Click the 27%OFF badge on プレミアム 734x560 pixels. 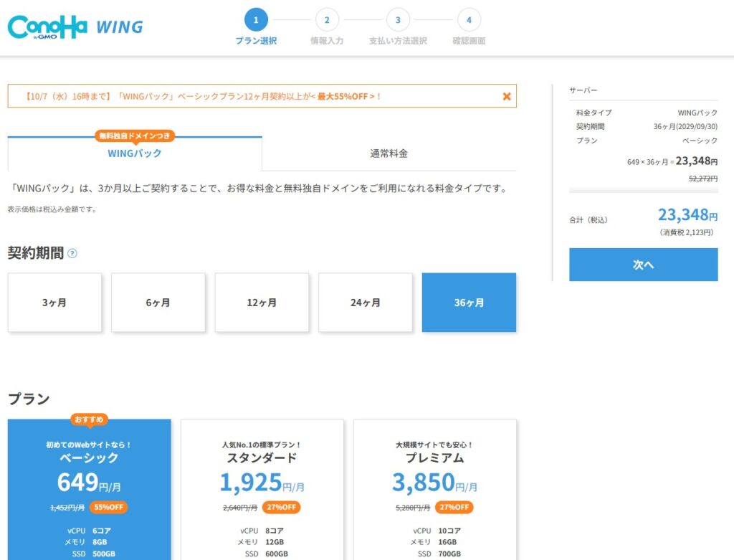pos(454,507)
